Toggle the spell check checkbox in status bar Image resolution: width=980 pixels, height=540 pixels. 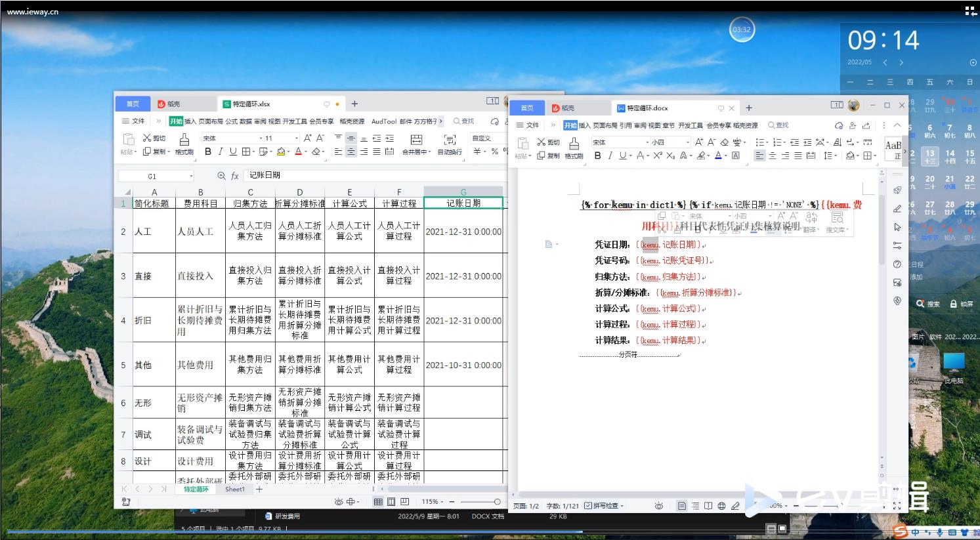(x=588, y=506)
